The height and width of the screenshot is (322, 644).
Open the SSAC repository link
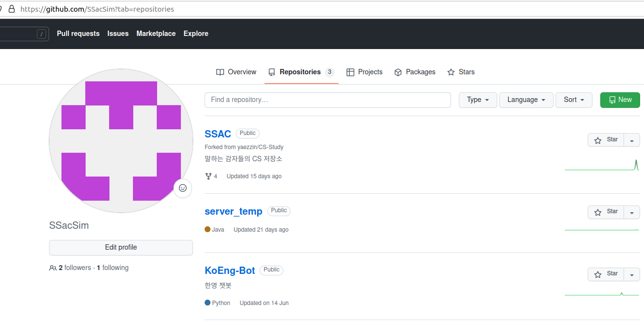[x=218, y=134]
